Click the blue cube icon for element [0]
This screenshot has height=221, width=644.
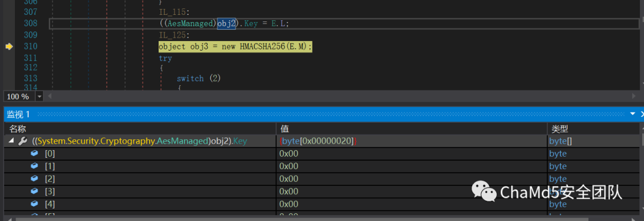coord(35,154)
